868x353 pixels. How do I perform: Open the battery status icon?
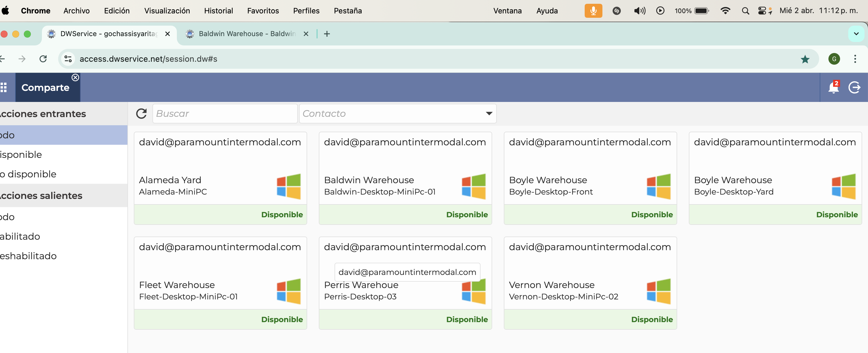click(x=692, y=11)
